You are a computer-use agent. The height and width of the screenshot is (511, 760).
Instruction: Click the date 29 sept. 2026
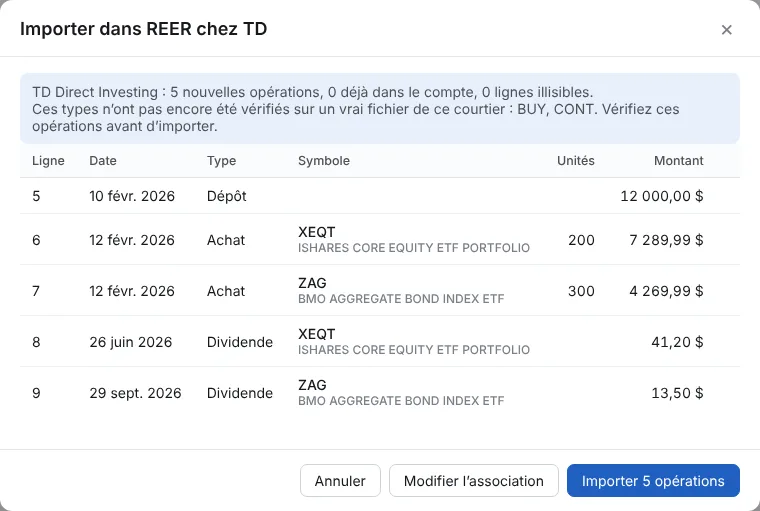135,393
